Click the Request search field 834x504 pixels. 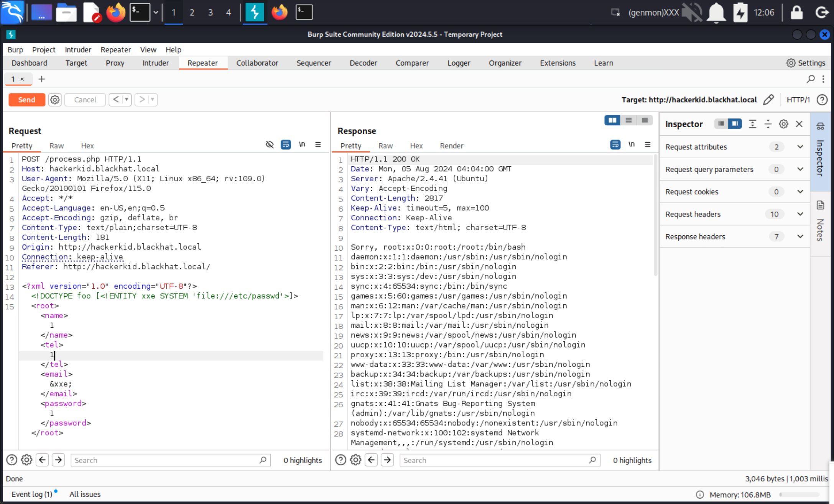point(171,460)
